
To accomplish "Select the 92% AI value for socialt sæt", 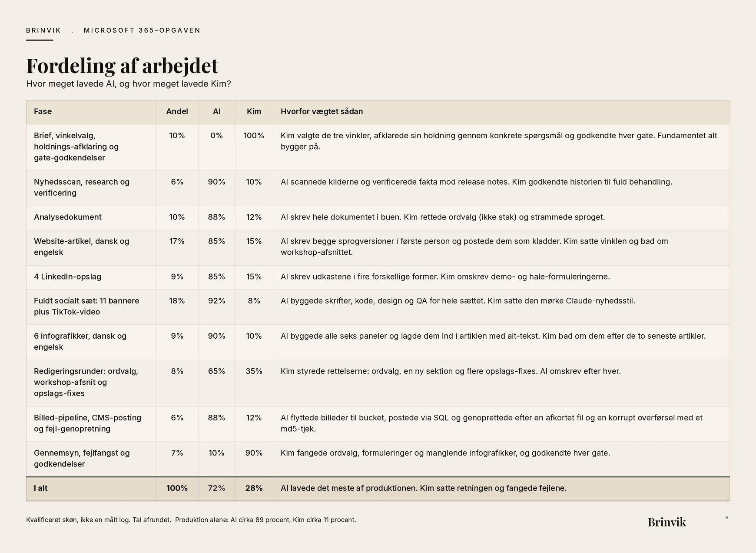I will (x=217, y=300).
